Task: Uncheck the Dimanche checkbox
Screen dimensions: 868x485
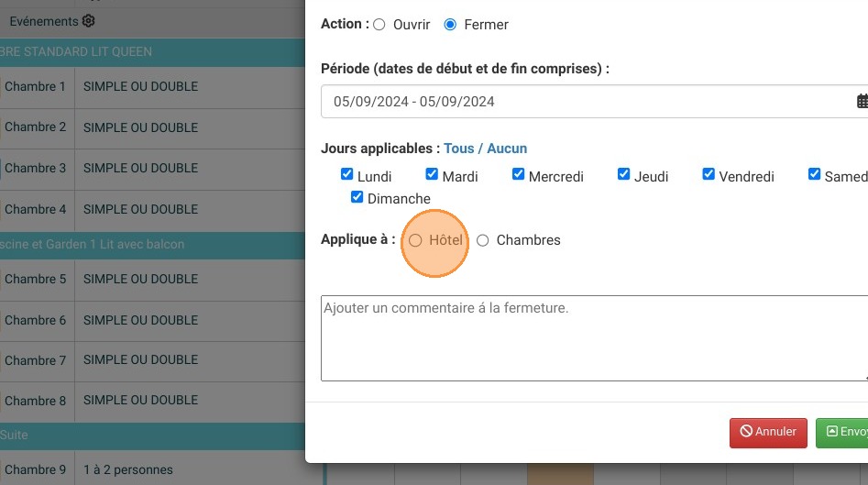Action: 357,197
